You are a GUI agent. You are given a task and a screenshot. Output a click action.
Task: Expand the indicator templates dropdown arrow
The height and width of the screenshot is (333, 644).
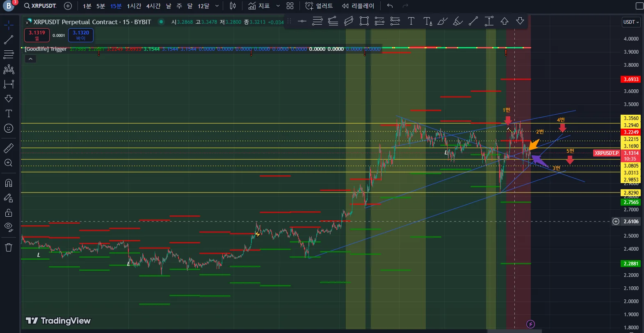coord(278,6)
